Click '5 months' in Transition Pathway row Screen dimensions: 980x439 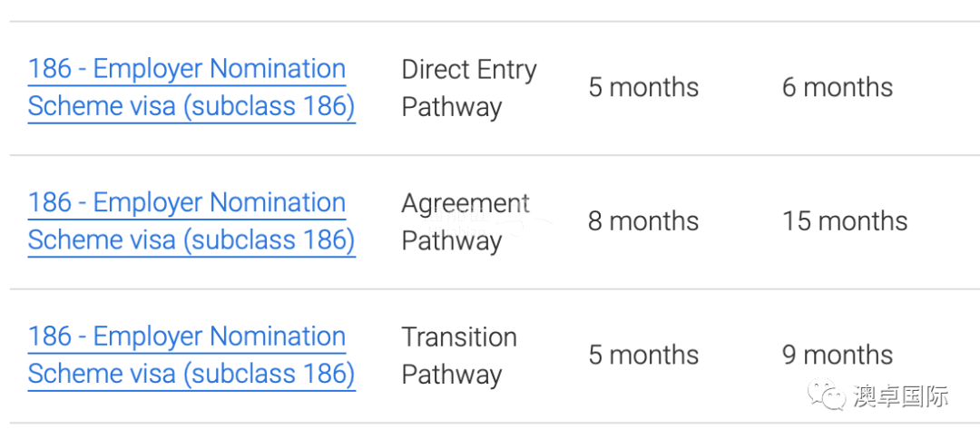643,355
